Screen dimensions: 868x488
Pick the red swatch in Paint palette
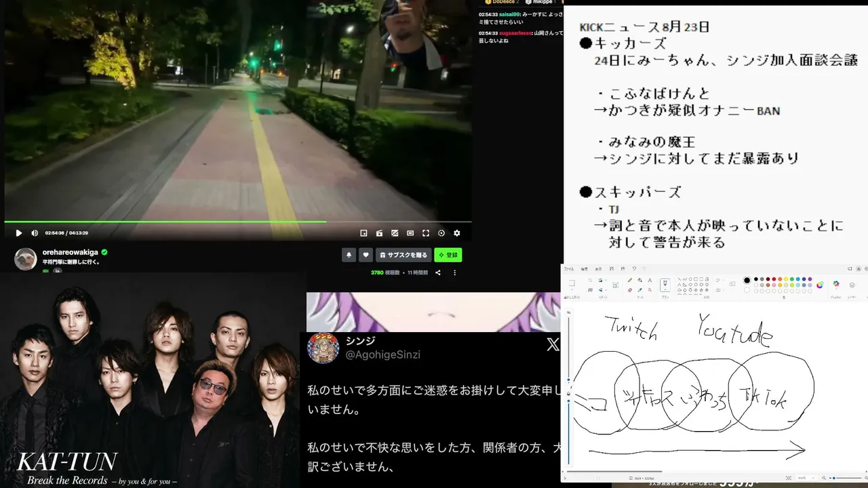(x=774, y=279)
